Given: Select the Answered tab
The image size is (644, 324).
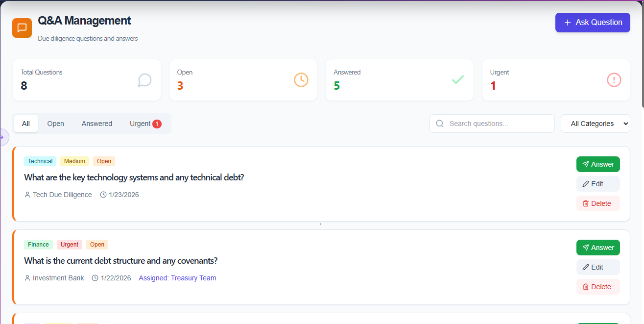Looking at the screenshot, I should pos(97,124).
